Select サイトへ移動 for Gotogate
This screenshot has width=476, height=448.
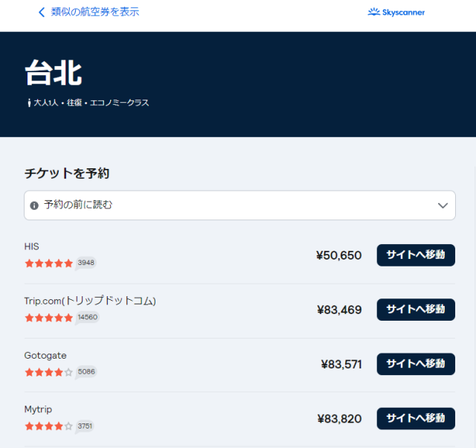click(415, 364)
